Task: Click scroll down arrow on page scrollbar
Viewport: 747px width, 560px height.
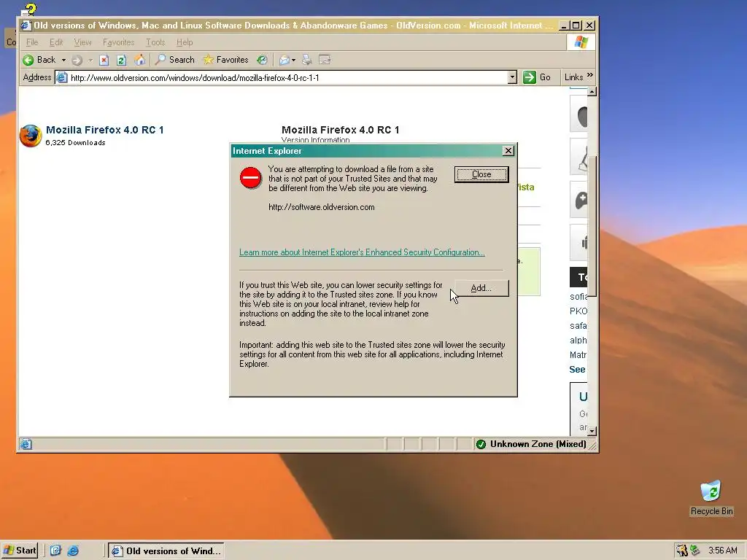Action: (x=592, y=431)
